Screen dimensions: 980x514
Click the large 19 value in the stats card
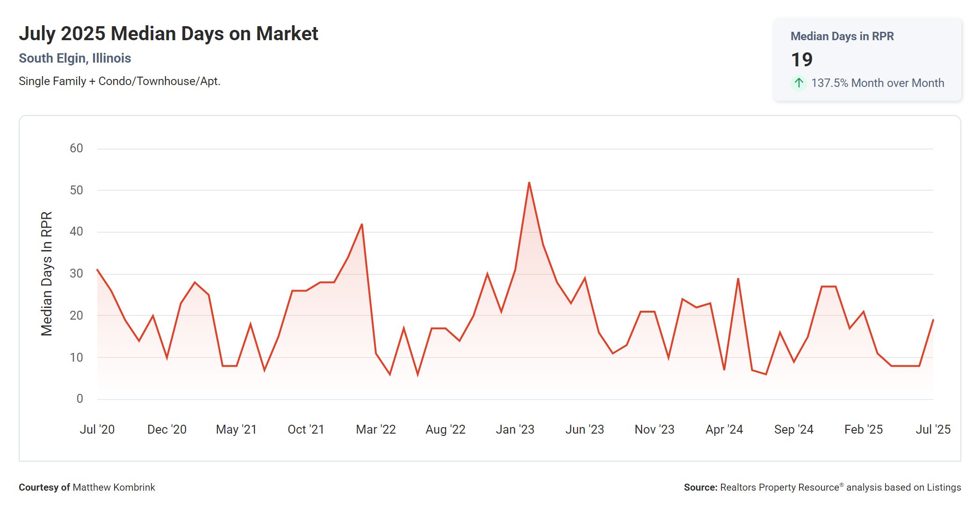click(x=801, y=60)
